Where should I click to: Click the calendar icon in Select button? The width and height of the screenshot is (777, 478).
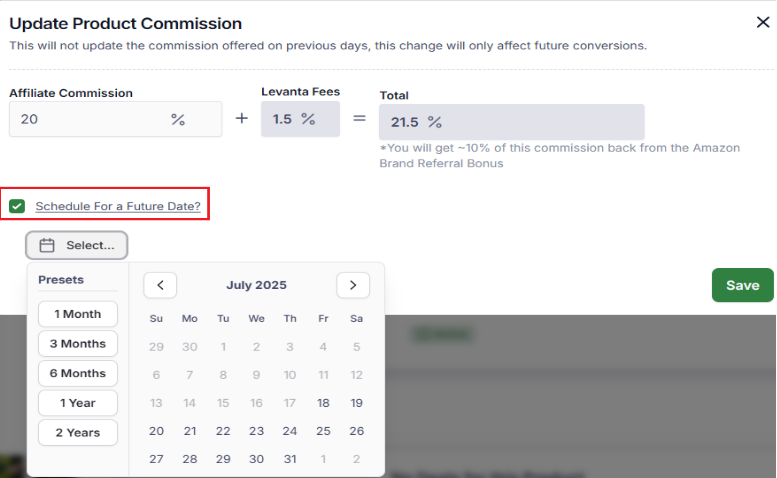pos(47,245)
